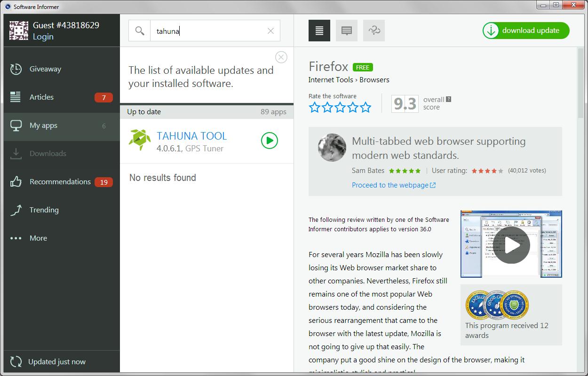Click the Updated just now text
The height and width of the screenshot is (376, 588).
tap(57, 362)
